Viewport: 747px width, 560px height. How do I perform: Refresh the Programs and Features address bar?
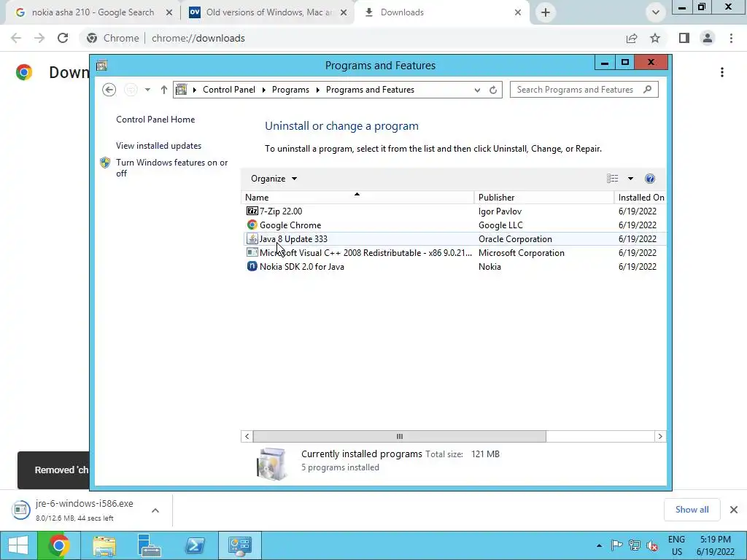coord(493,90)
